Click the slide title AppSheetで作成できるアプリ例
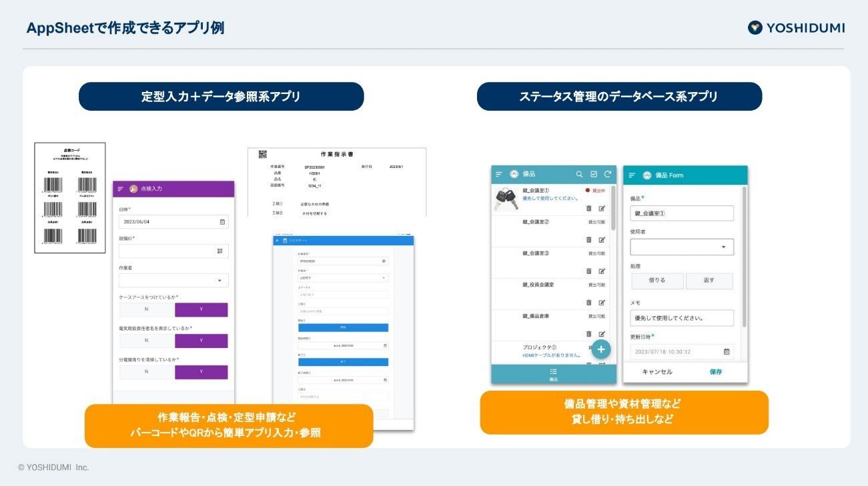868x486 pixels. 125,28
